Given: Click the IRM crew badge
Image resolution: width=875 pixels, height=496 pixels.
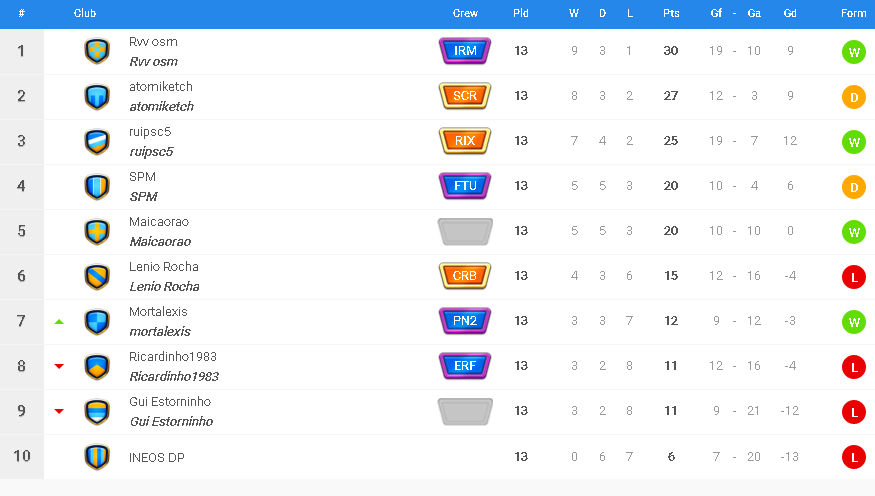Looking at the screenshot, I should coord(465,51).
